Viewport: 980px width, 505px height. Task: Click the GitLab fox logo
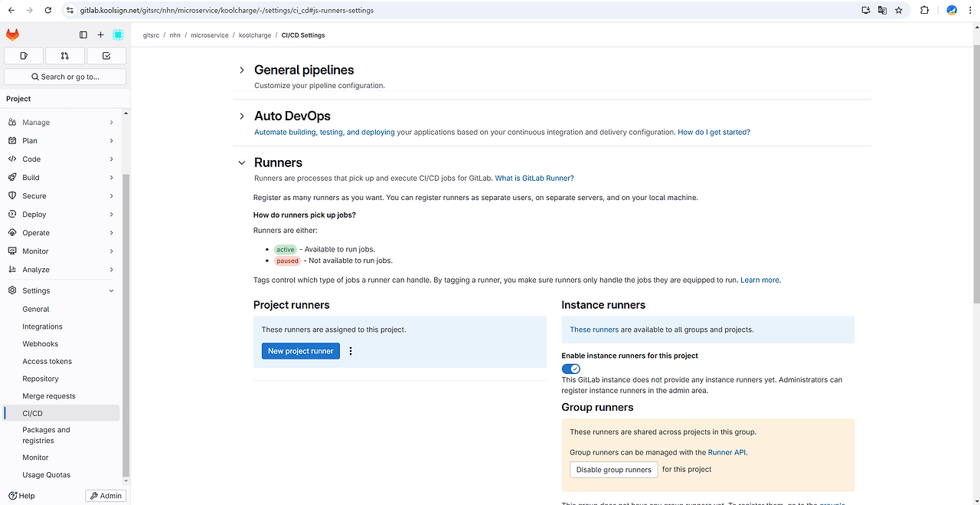pos(13,35)
